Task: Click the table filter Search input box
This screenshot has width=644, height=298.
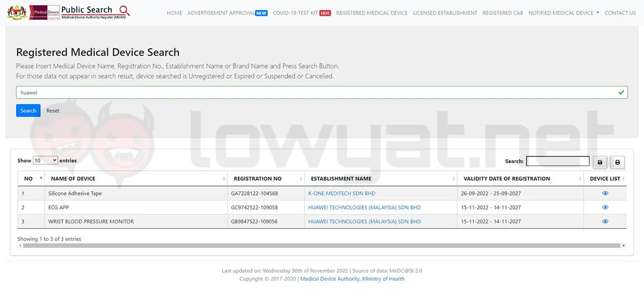Action: tap(558, 161)
